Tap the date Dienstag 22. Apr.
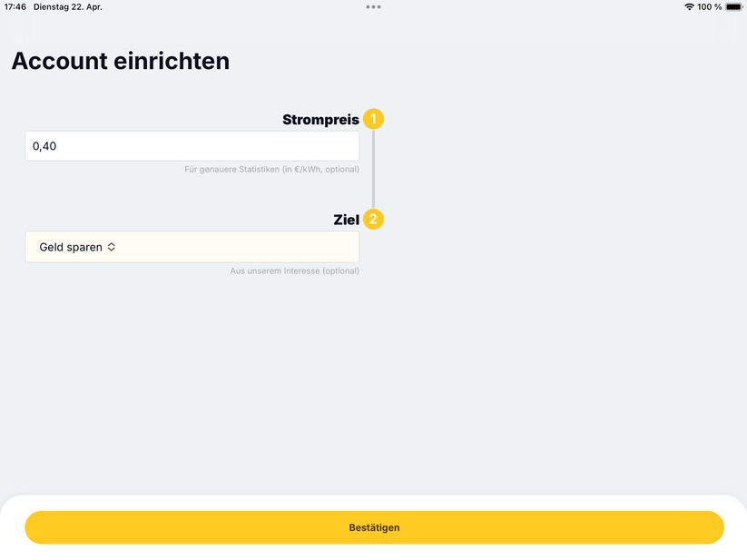Image resolution: width=747 pixels, height=560 pixels. (68, 6)
